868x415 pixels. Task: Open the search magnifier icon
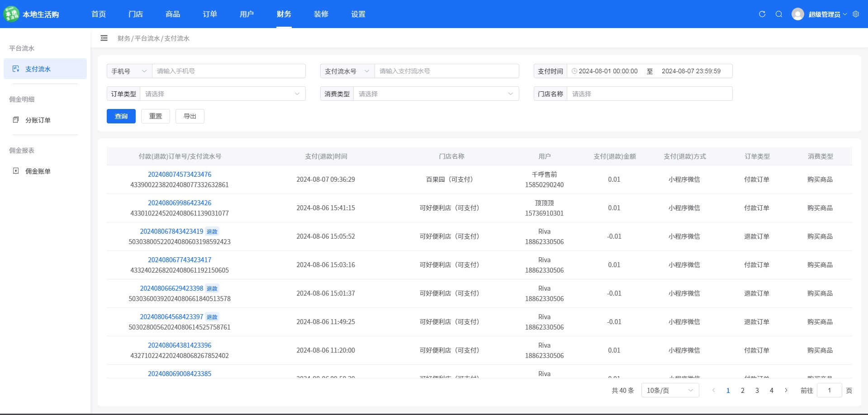pos(779,14)
